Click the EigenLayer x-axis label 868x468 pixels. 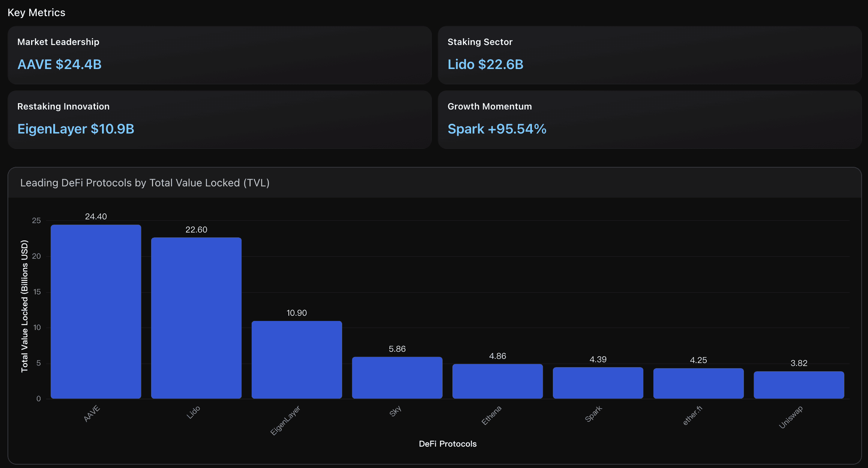pos(285,420)
